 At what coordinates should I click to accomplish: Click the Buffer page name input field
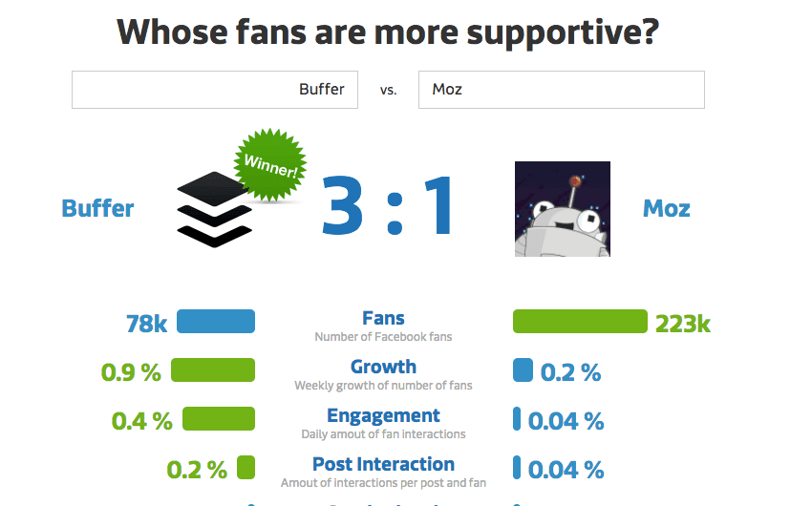click(x=215, y=90)
